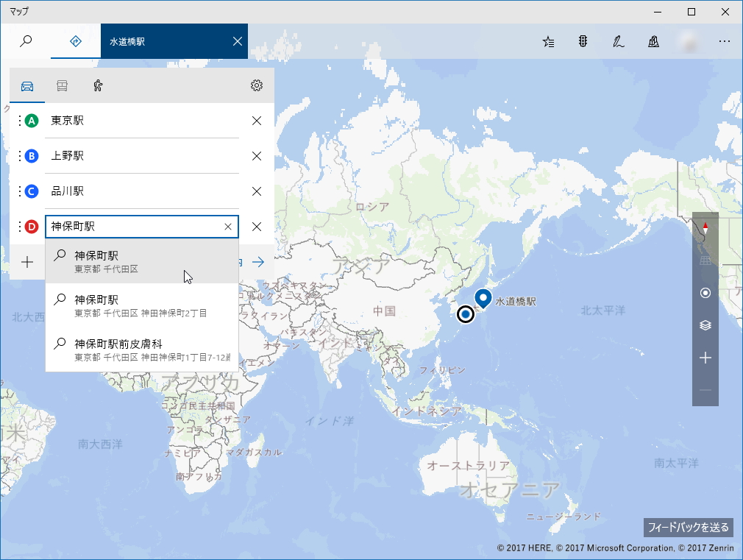Image resolution: width=743 pixels, height=560 pixels.
Task: Add a new destination with the plus
Action: [26, 261]
